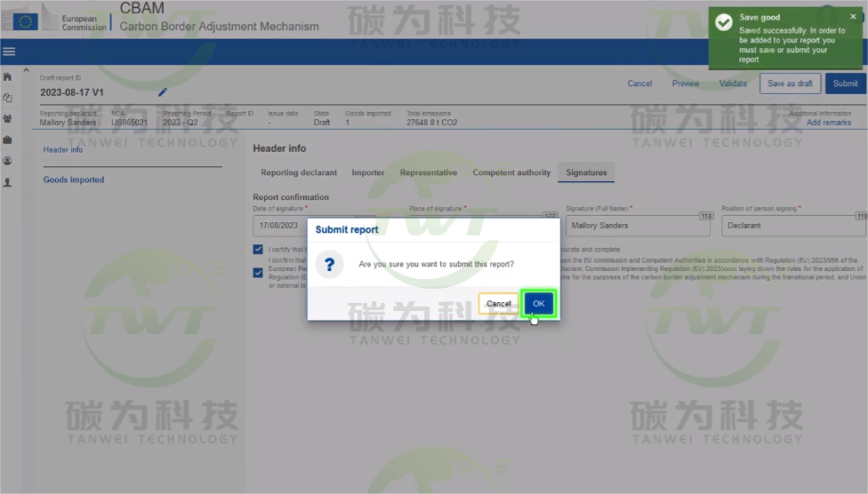
Task: Close the Save good notification
Action: tap(853, 17)
